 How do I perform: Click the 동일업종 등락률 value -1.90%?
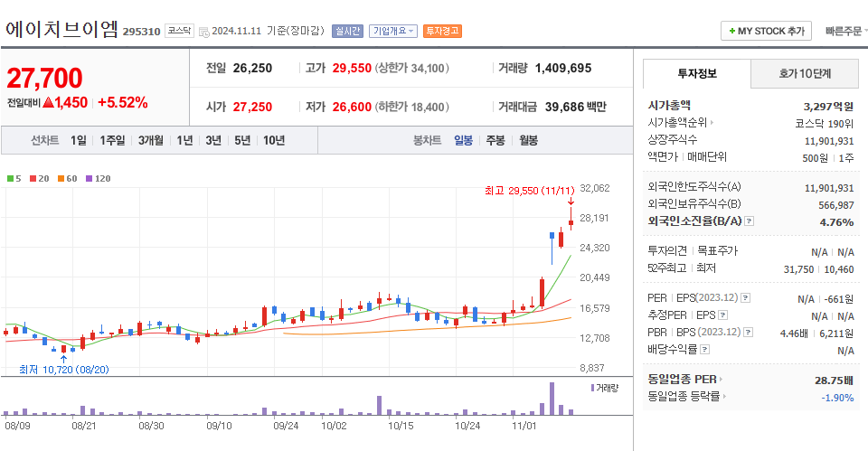pyautogui.click(x=837, y=398)
